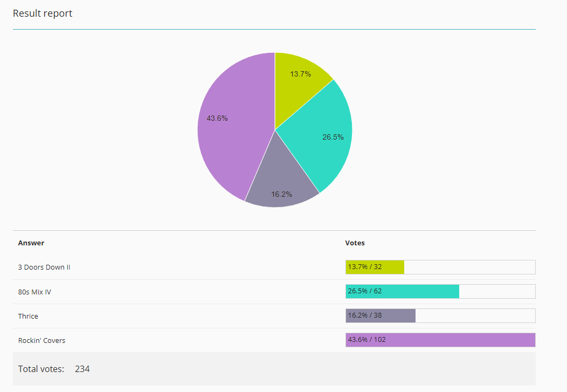Click the 26.5% label in pie chart
This screenshot has width=567, height=392.
[x=333, y=137]
